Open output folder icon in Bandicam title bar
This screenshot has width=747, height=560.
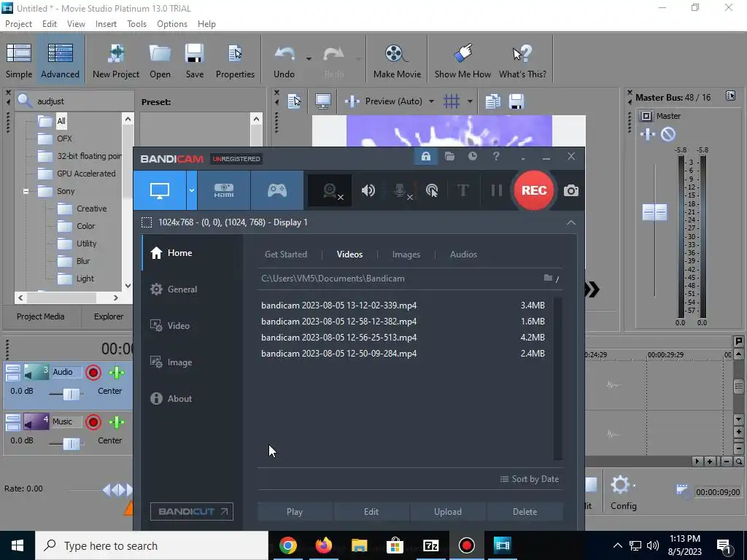point(449,156)
